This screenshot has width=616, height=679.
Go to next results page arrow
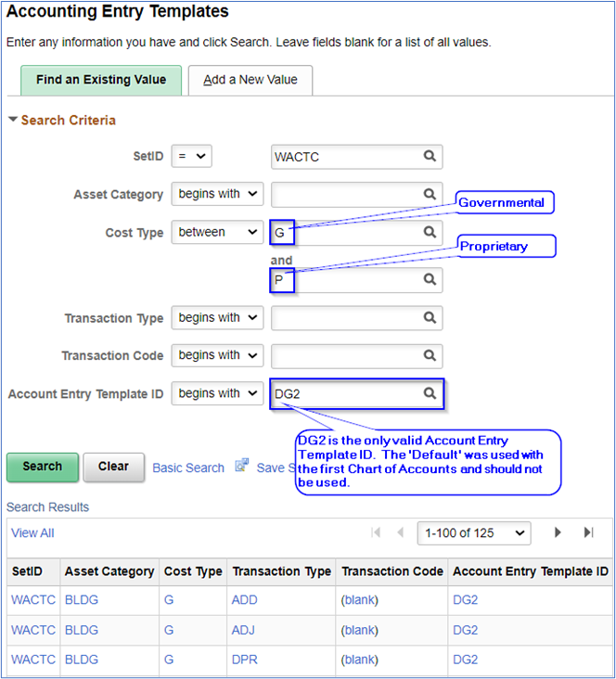pyautogui.click(x=558, y=532)
